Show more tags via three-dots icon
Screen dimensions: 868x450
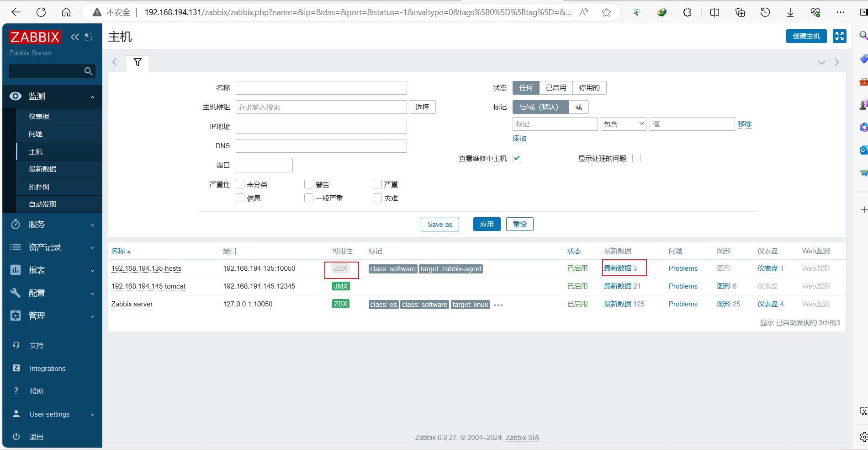click(498, 305)
